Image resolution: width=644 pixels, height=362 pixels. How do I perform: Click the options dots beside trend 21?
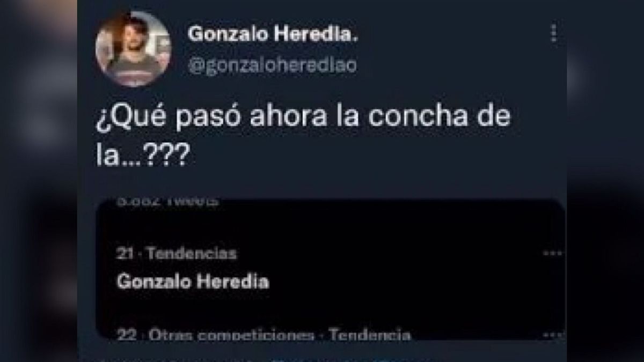553,254
